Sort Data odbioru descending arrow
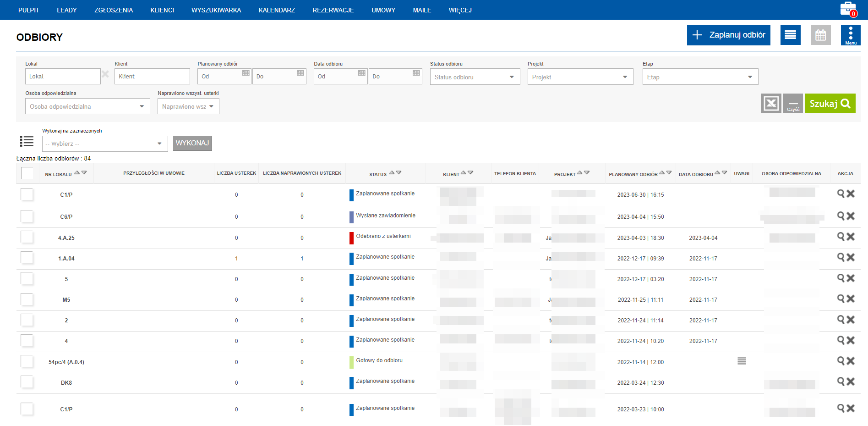Screen dimensions: 868x426 coord(724,173)
